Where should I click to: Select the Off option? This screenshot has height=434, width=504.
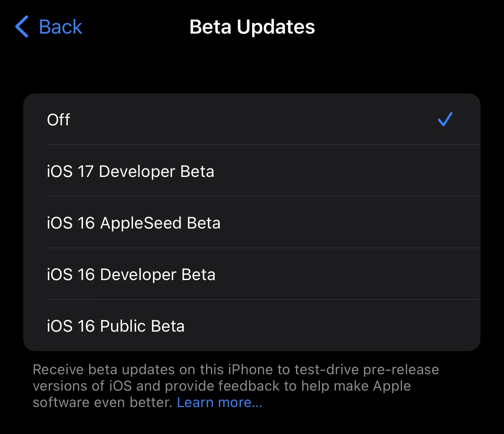(x=59, y=120)
